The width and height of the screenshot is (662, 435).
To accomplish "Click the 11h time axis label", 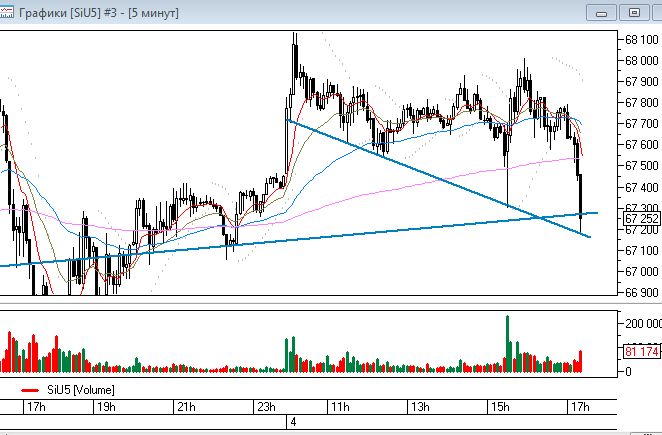I will (340, 407).
